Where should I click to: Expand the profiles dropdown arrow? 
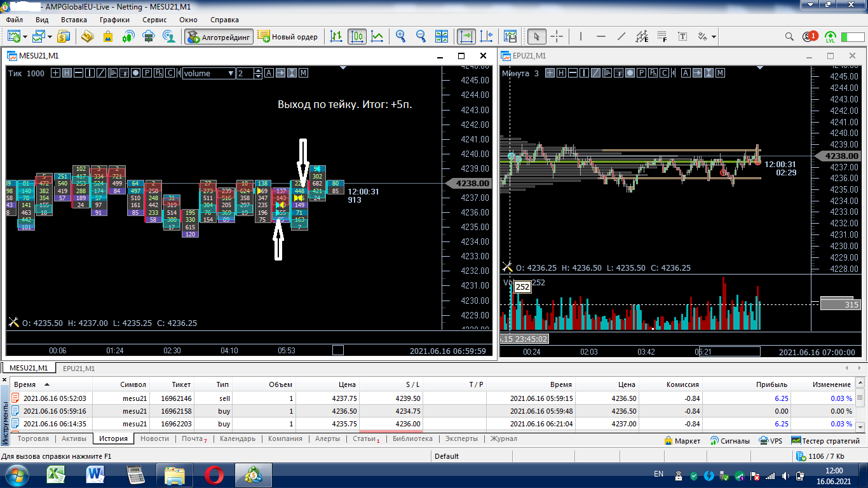[x=50, y=37]
